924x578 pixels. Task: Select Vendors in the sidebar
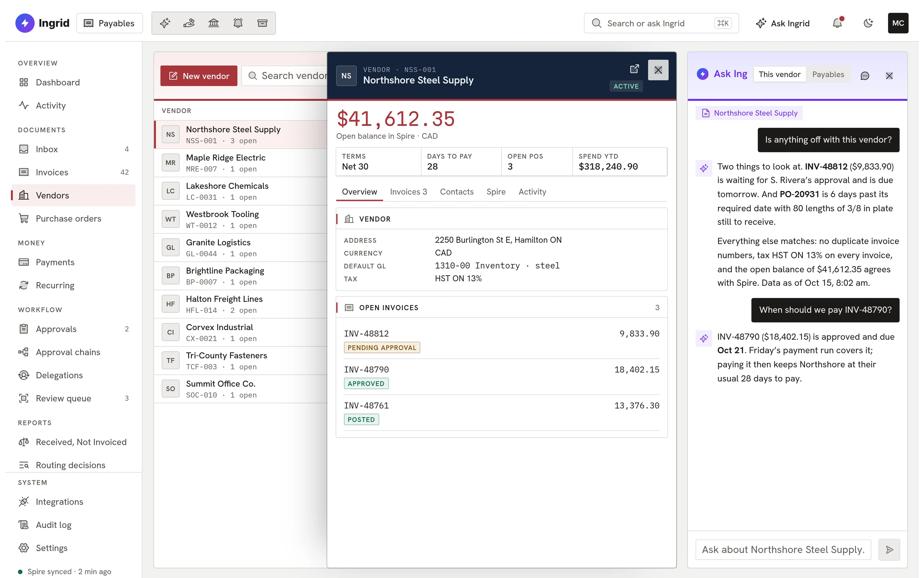pyautogui.click(x=73, y=195)
